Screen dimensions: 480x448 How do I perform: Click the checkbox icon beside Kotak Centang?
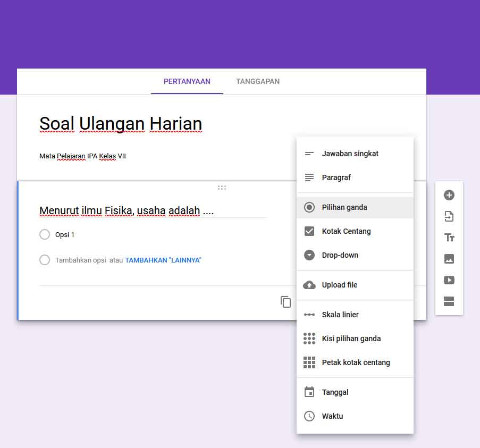coord(309,231)
